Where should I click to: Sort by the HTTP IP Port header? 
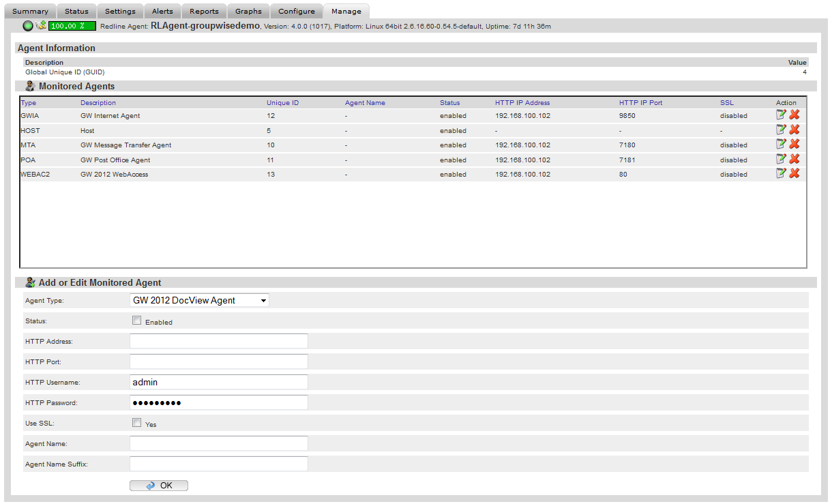640,103
